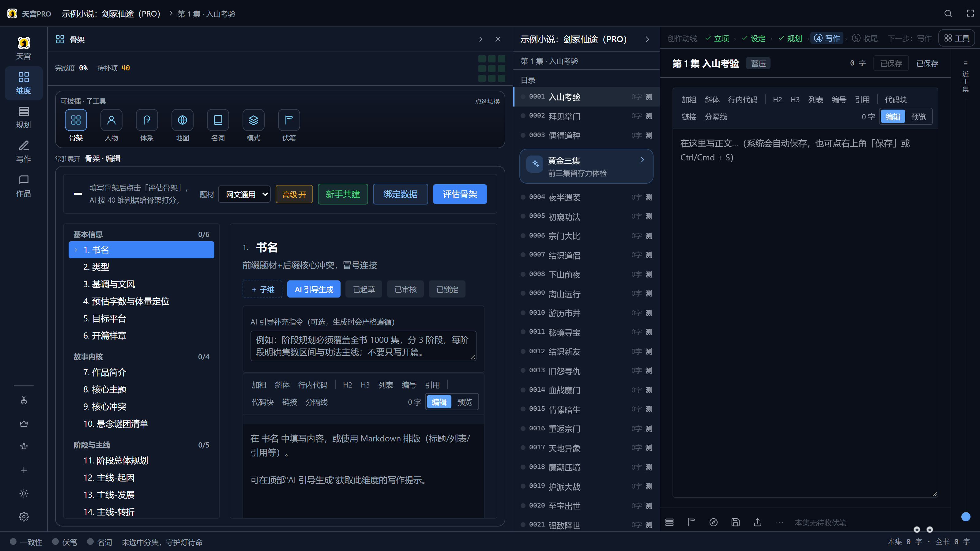Open the 题材 网文通用 dropdown
980x551 pixels.
pyautogui.click(x=244, y=194)
